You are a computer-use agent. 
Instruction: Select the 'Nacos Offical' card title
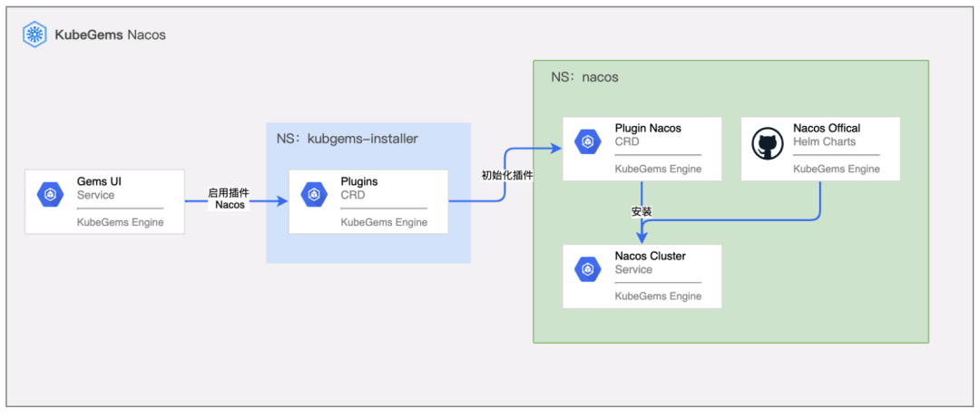827,128
